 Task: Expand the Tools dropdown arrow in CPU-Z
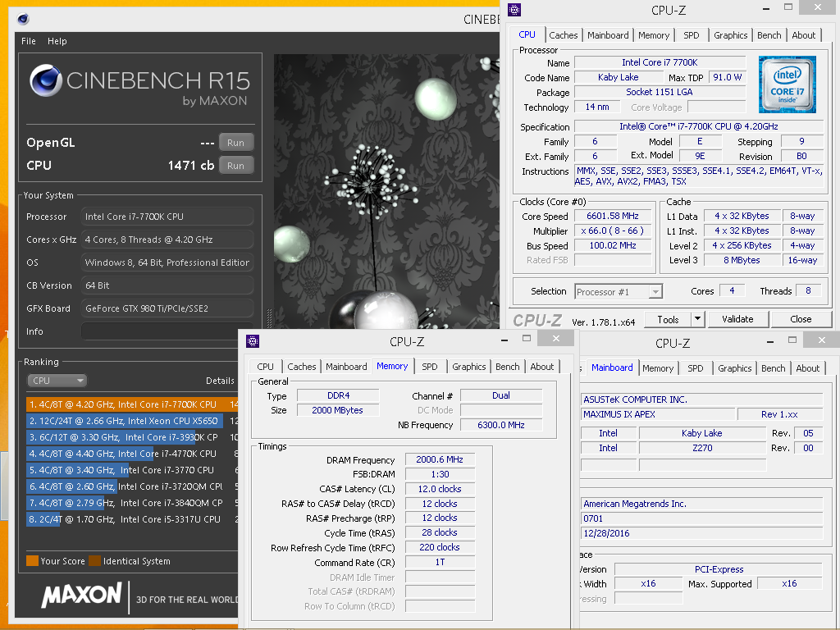tap(697, 319)
